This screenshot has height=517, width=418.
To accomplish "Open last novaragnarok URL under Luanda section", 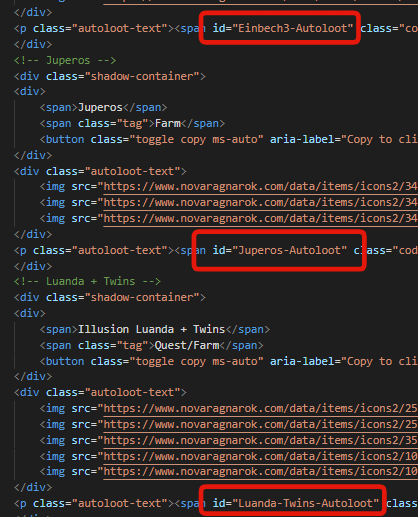I will pyautogui.click(x=260, y=472).
